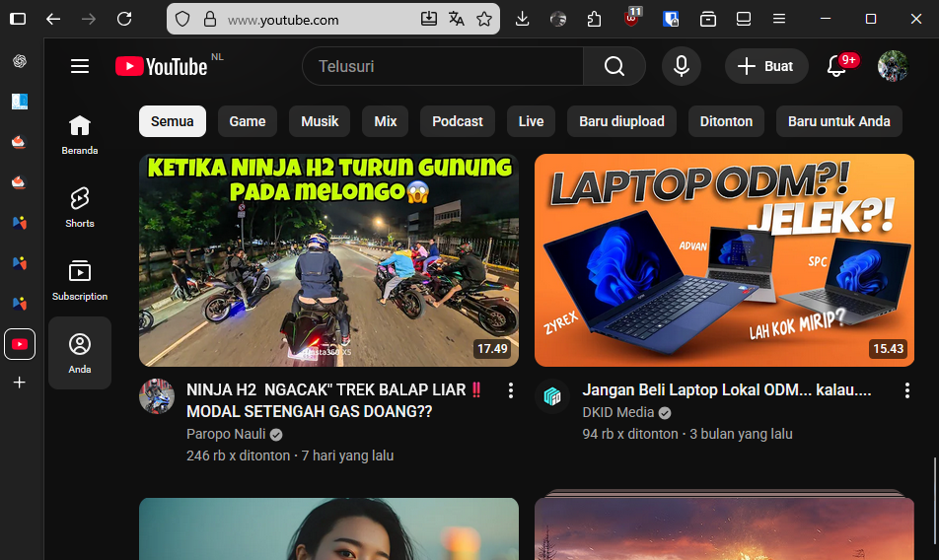Open the account avatar menu

point(893,66)
